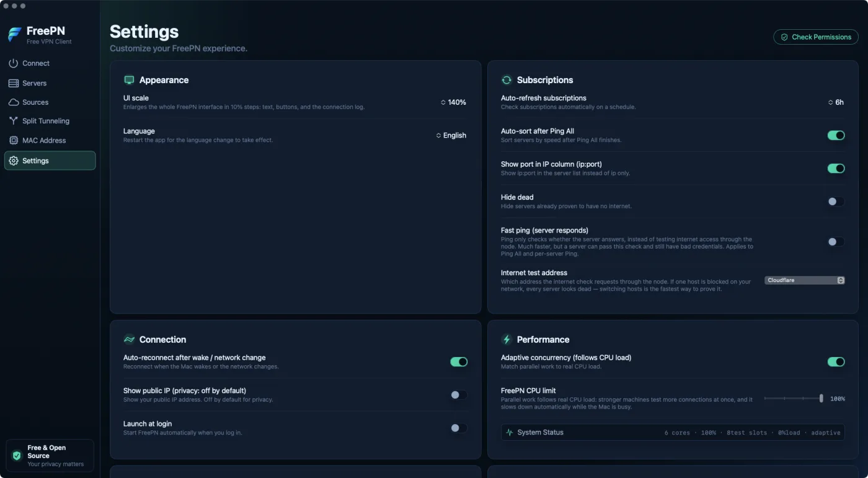Click the Split Tunneling fork icon
This screenshot has height=478, width=868.
click(13, 121)
